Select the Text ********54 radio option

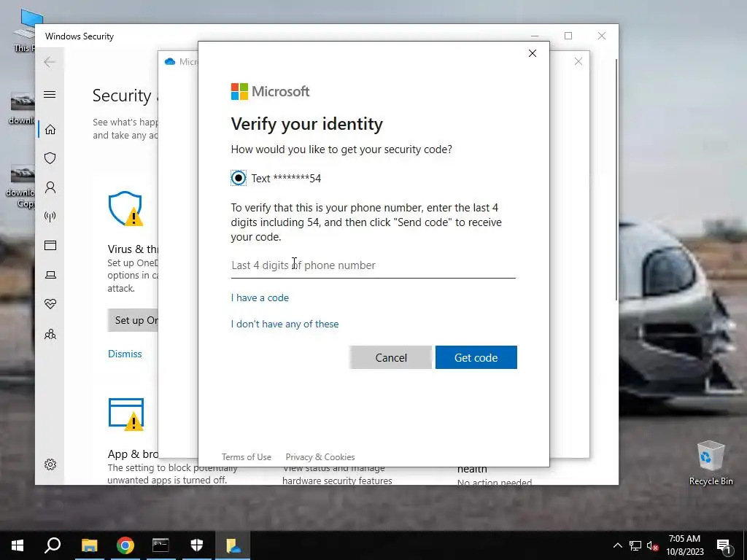coord(239,178)
